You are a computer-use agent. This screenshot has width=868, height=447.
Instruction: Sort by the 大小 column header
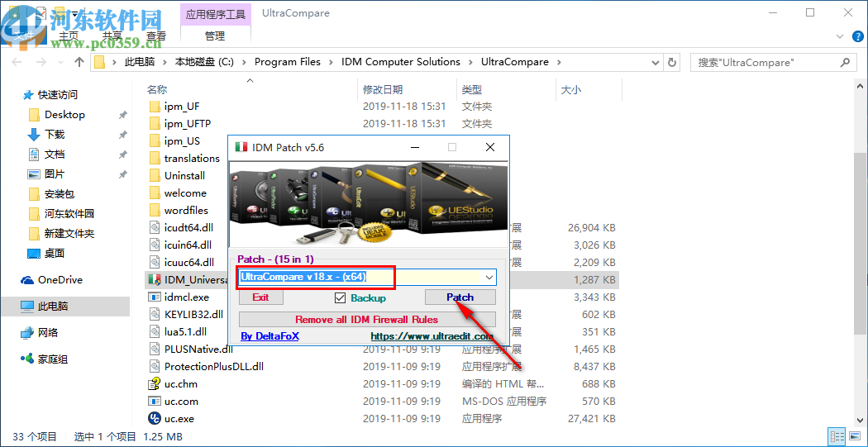point(570,89)
